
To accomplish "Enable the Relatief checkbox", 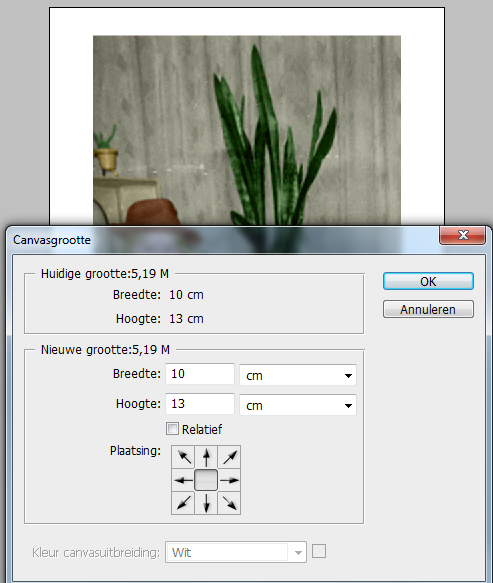I will [x=172, y=429].
